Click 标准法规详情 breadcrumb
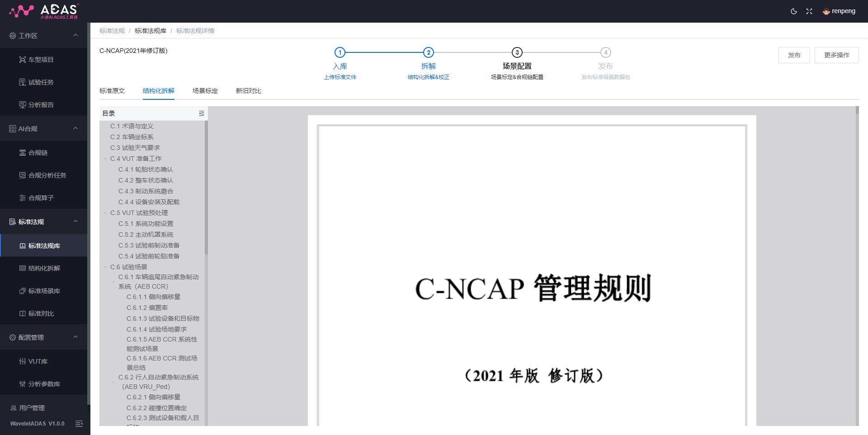 tap(195, 31)
